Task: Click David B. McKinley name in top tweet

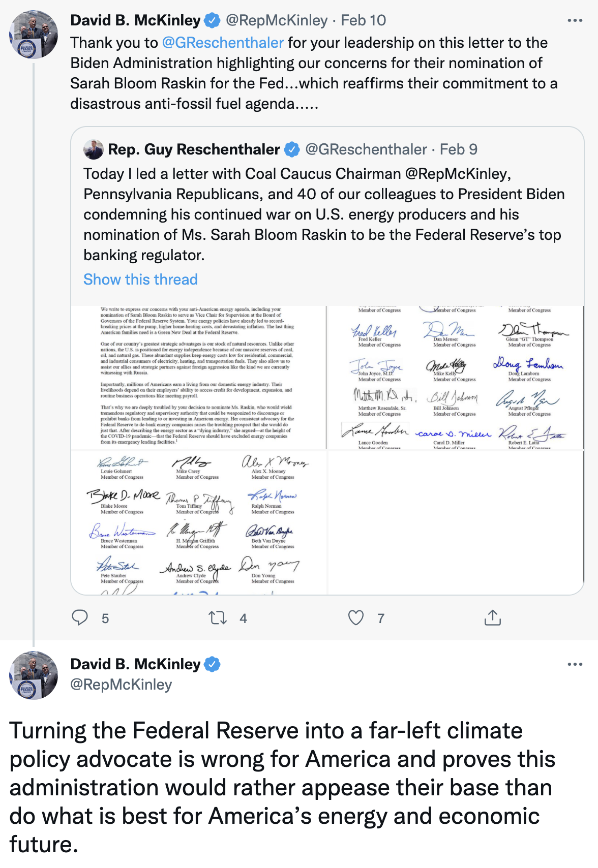Action: point(135,20)
